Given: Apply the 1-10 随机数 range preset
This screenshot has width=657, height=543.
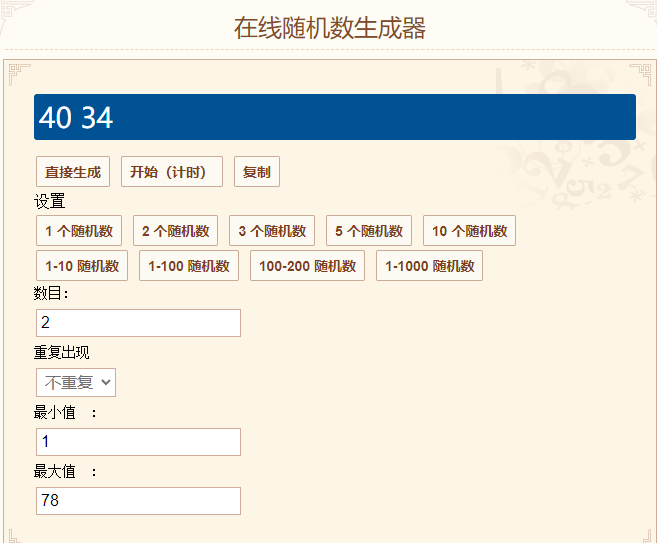Looking at the screenshot, I should (x=82, y=266).
